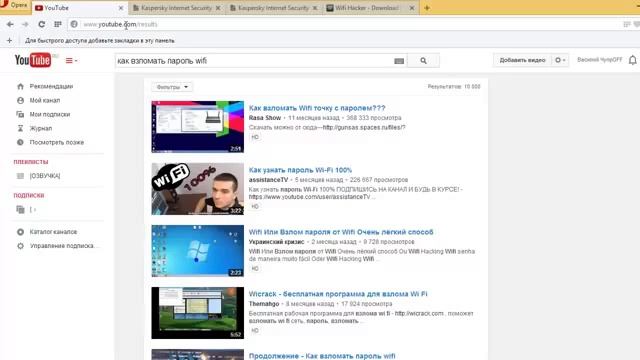
Task: Open Themahgo channel link
Action: click(x=264, y=304)
